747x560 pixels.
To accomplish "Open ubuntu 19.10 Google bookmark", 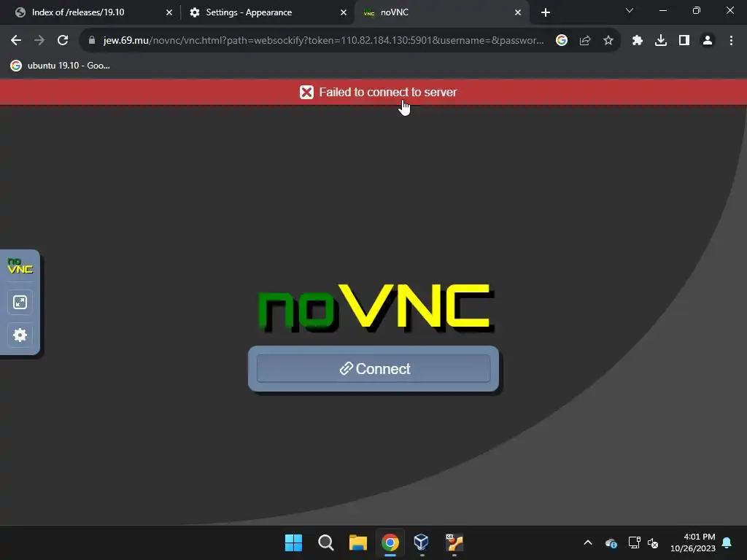I will [x=61, y=66].
